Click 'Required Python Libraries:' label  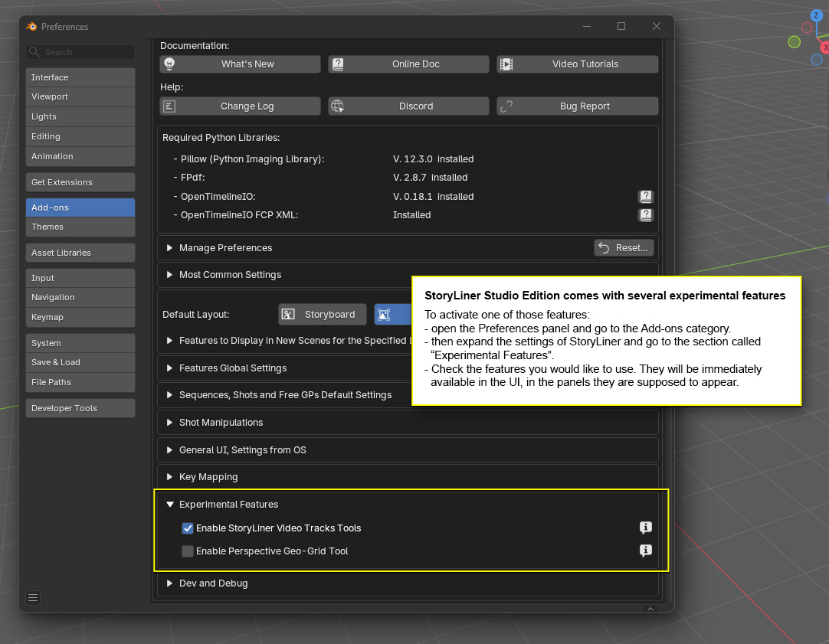(221, 137)
